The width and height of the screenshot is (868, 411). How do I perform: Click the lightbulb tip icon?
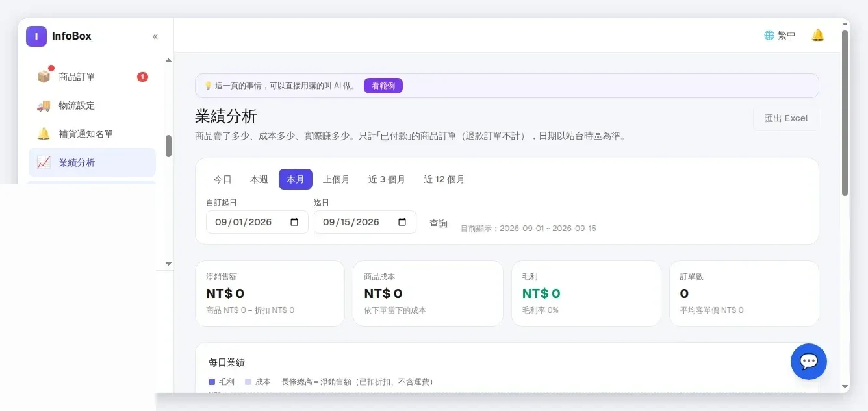(208, 86)
